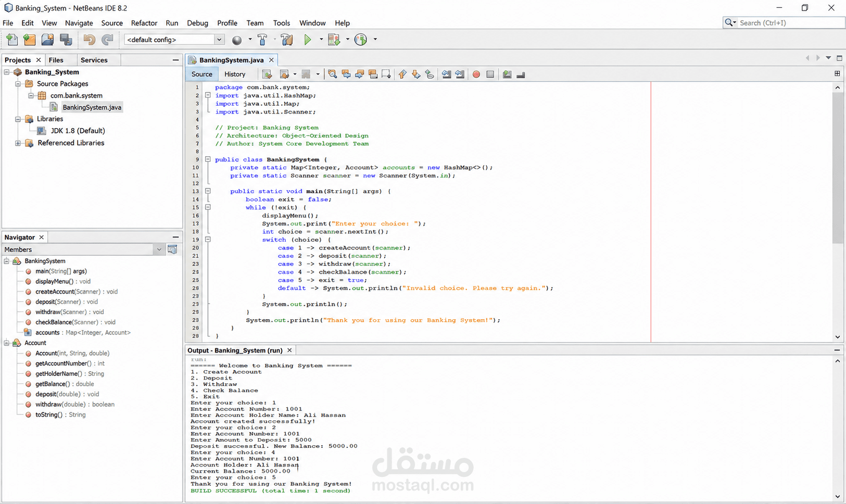This screenshot has width=846, height=504.
Task: Click Previous Bookmark up-arrow icon
Action: 402,74
